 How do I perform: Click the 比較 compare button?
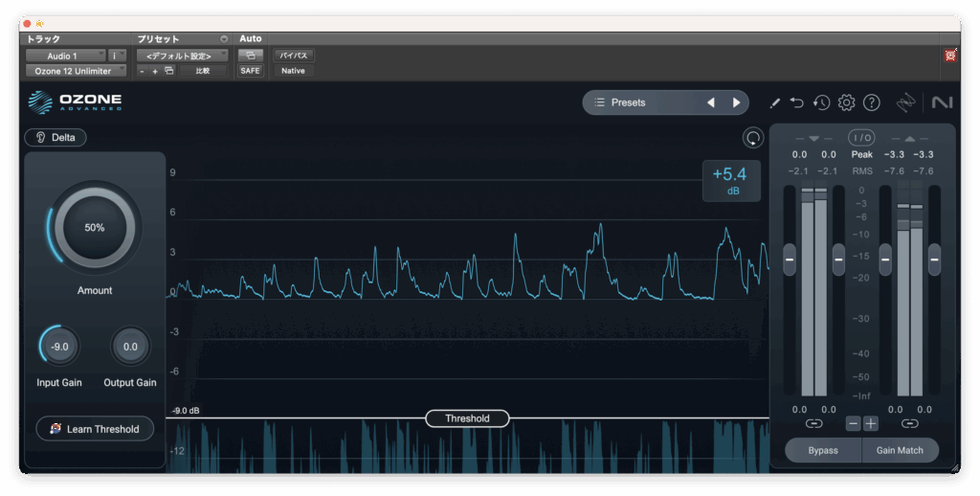(203, 71)
